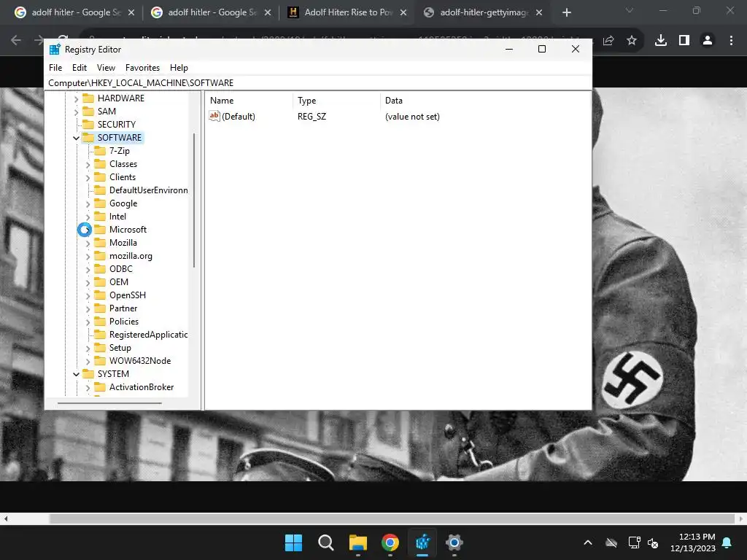Viewport: 747px width, 560px height.
Task: Select the RegisteredApplications folder icon
Action: click(100, 334)
